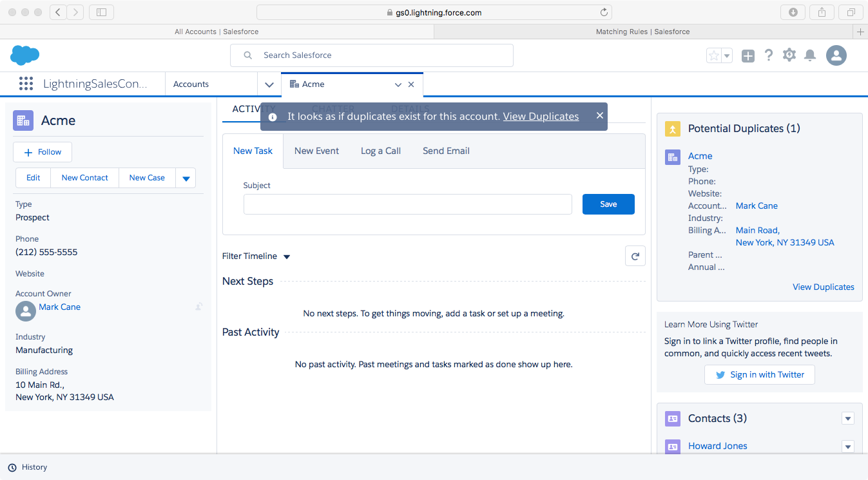Open the Acme tab actions chevron
Image resolution: width=868 pixels, height=480 pixels.
tap(398, 84)
